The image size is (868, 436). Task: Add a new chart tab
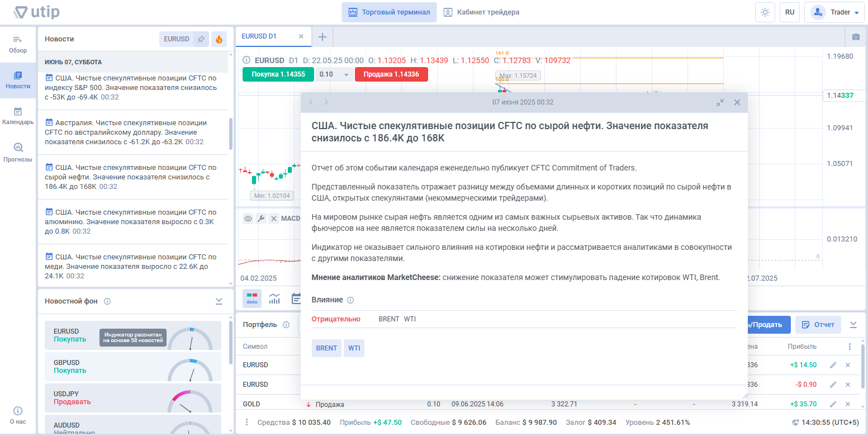[x=322, y=37]
